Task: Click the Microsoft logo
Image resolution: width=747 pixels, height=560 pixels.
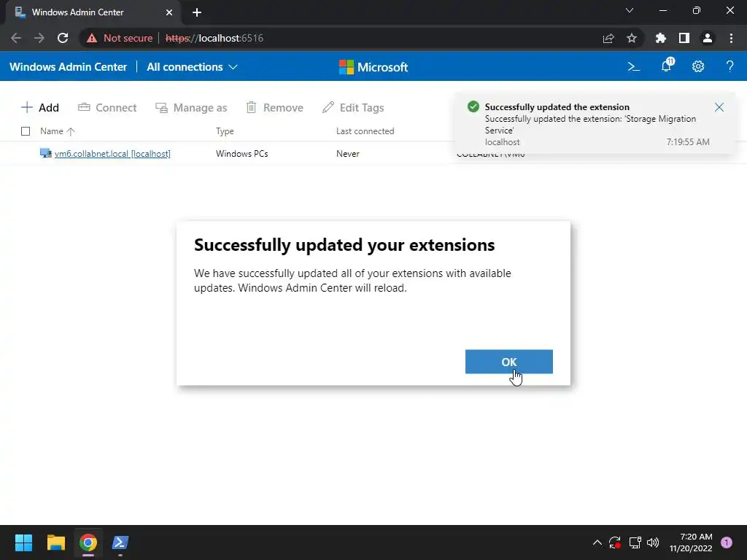Action: point(373,66)
